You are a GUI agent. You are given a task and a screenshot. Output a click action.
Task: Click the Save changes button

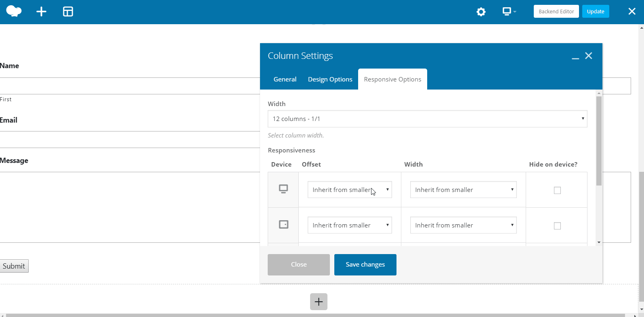pos(365,265)
